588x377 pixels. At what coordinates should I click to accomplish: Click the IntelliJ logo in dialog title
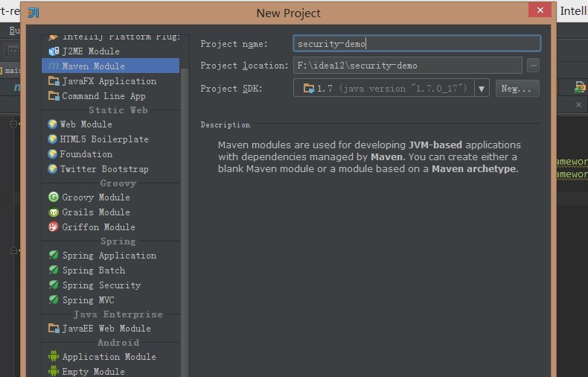(x=33, y=13)
